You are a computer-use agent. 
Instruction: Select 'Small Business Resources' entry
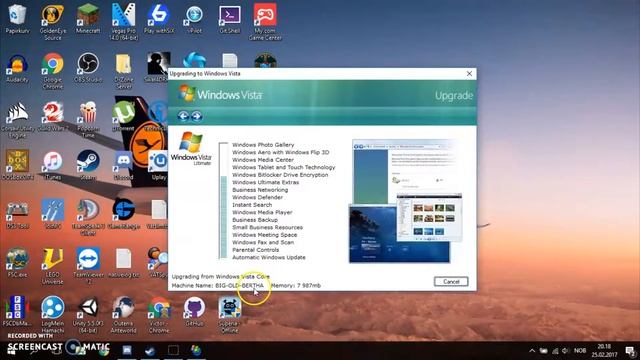coord(267,227)
